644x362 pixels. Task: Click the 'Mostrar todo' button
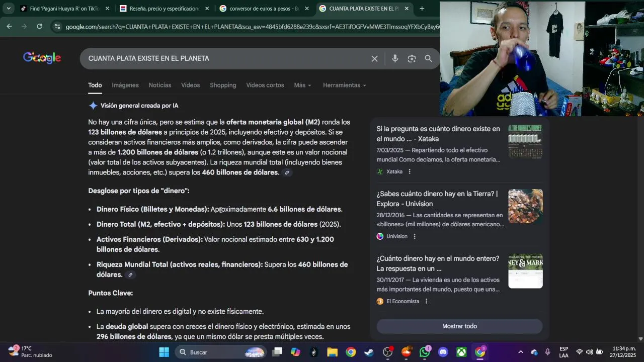click(459, 326)
